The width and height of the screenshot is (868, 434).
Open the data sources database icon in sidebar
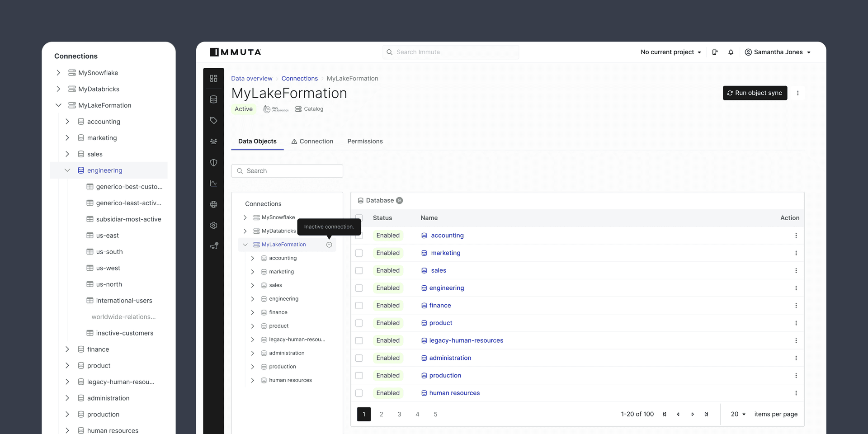click(214, 99)
